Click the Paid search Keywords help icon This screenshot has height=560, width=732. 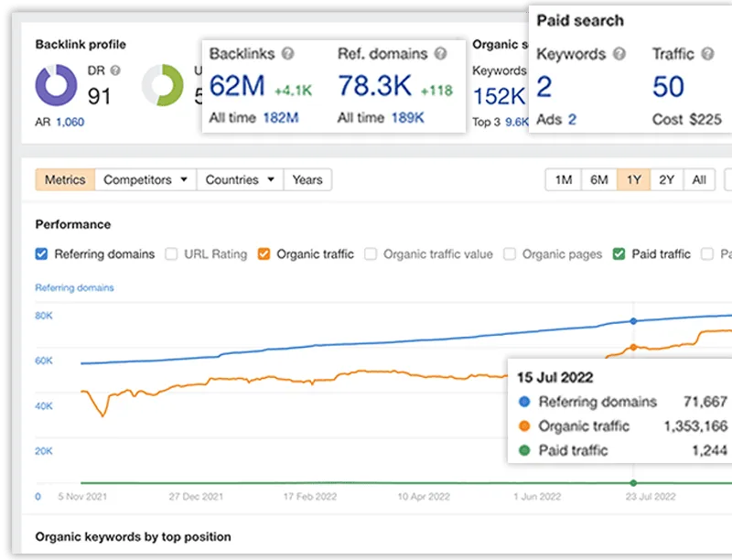620,54
